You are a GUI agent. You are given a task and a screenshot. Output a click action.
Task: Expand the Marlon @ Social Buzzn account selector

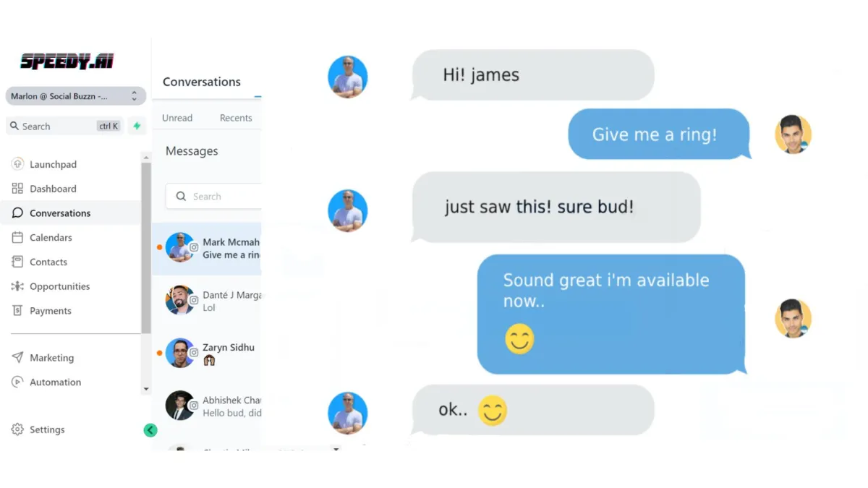pyautogui.click(x=76, y=96)
